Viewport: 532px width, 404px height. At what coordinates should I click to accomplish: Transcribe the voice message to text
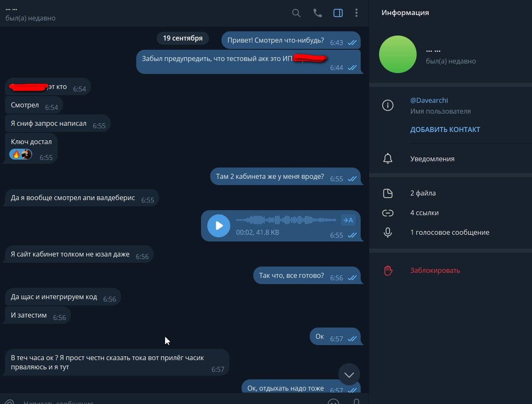[348, 220]
